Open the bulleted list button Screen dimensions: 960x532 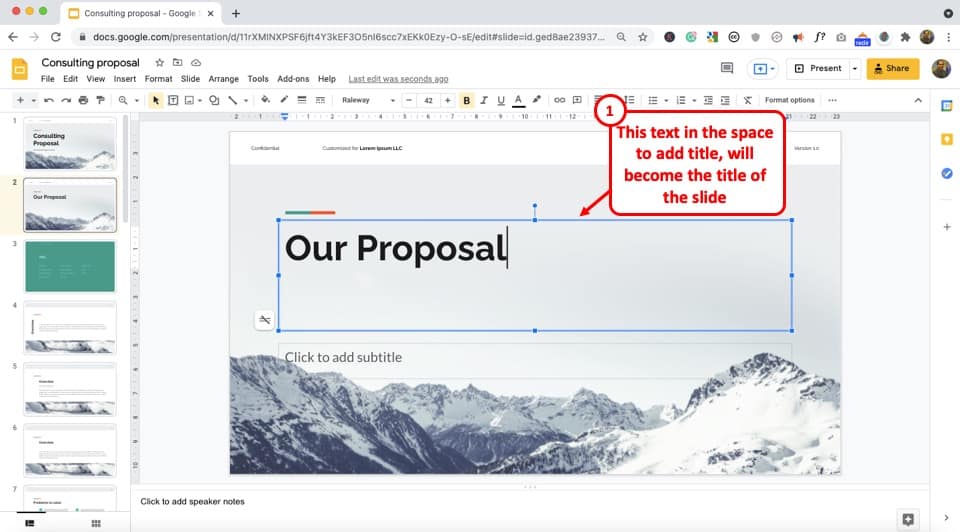pos(653,100)
